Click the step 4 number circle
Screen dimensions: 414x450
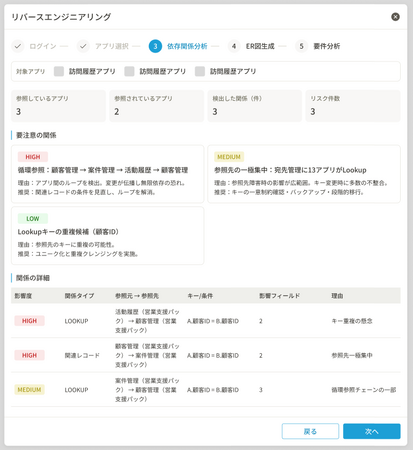pyautogui.click(x=234, y=46)
